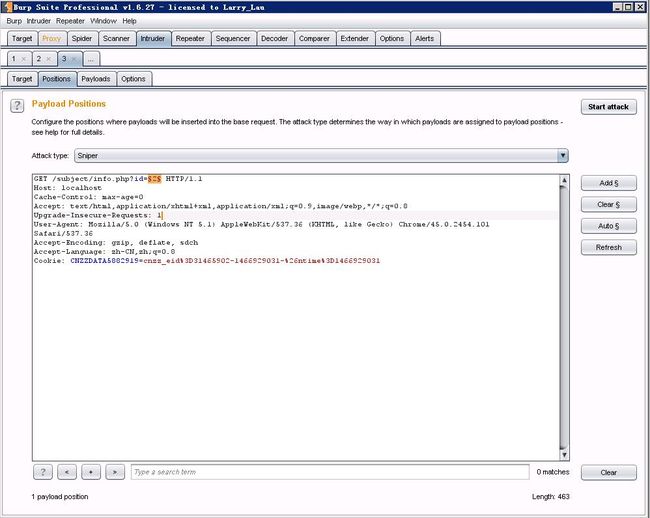The width and height of the screenshot is (650, 518).
Task: Open the Burp menu
Action: coord(14,21)
